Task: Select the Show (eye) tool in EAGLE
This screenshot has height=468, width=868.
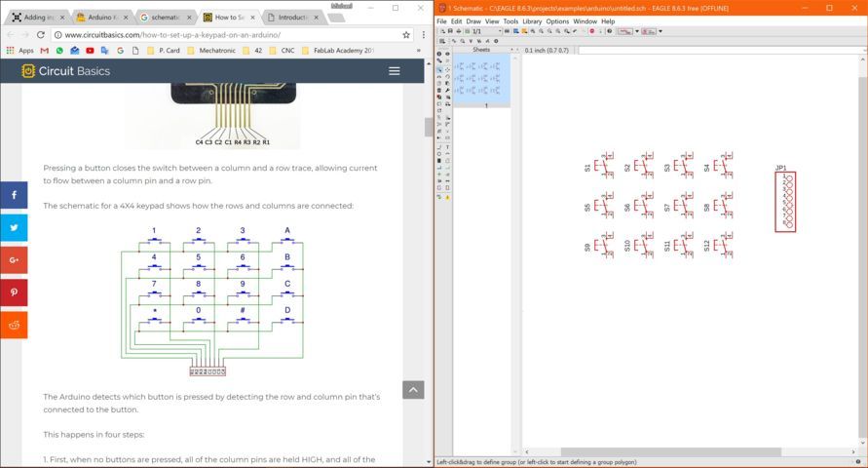Action: coord(447,54)
